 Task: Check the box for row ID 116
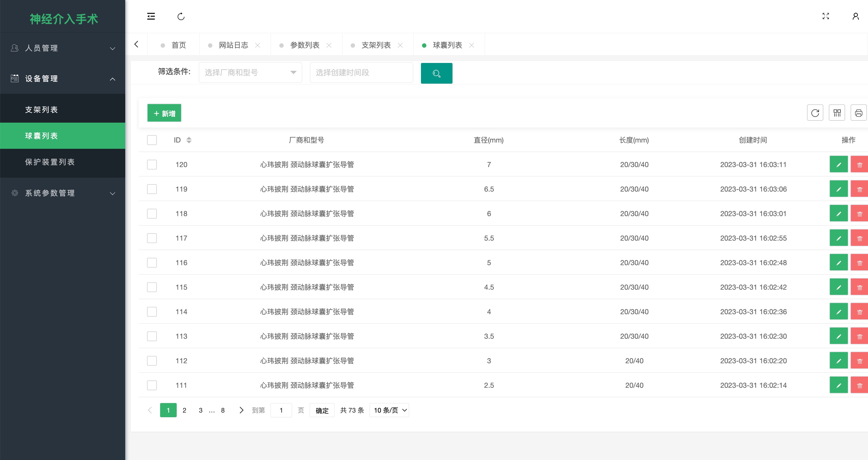[x=152, y=263]
